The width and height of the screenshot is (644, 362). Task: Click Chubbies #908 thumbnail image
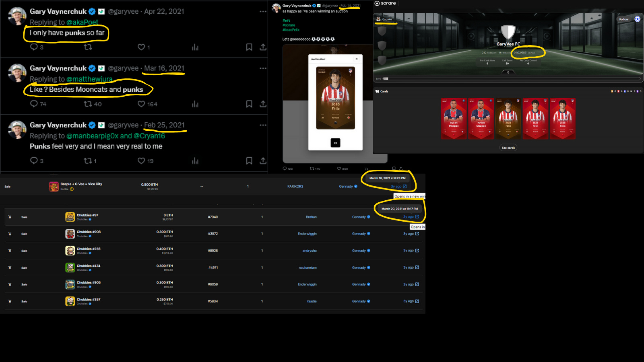pyautogui.click(x=70, y=234)
